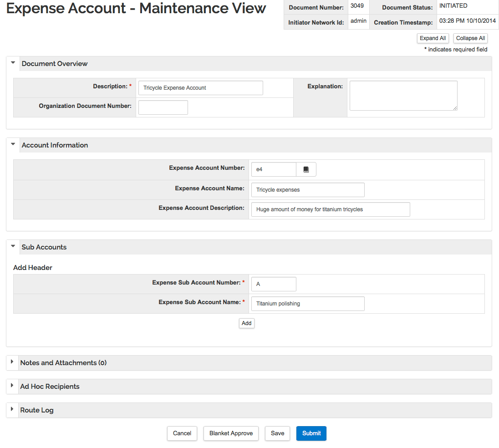This screenshot has width=499, height=448.
Task: Expand the Route Log section
Action: (12, 409)
